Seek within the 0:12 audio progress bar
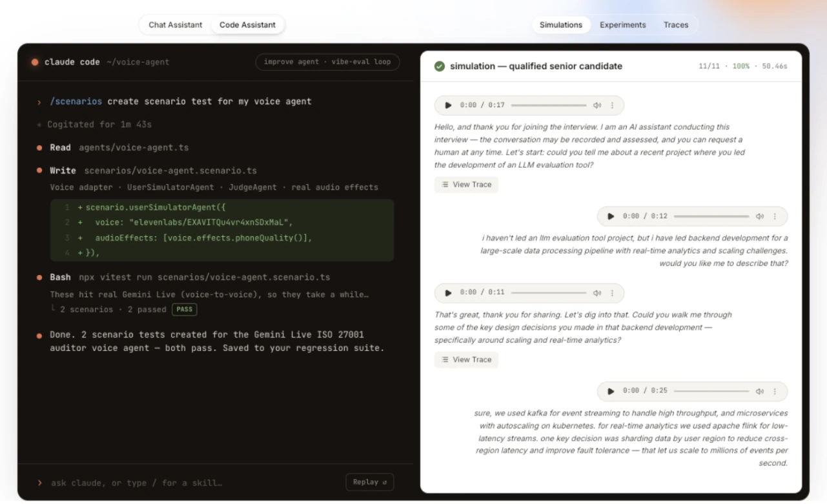Image resolution: width=827 pixels, height=504 pixels. click(x=711, y=216)
